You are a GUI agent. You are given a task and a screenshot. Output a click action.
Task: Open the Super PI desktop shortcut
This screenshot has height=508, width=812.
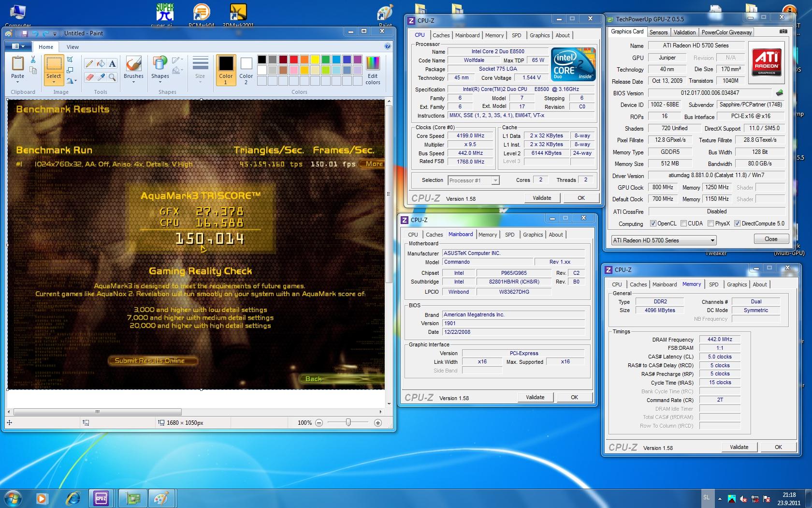(x=165, y=15)
